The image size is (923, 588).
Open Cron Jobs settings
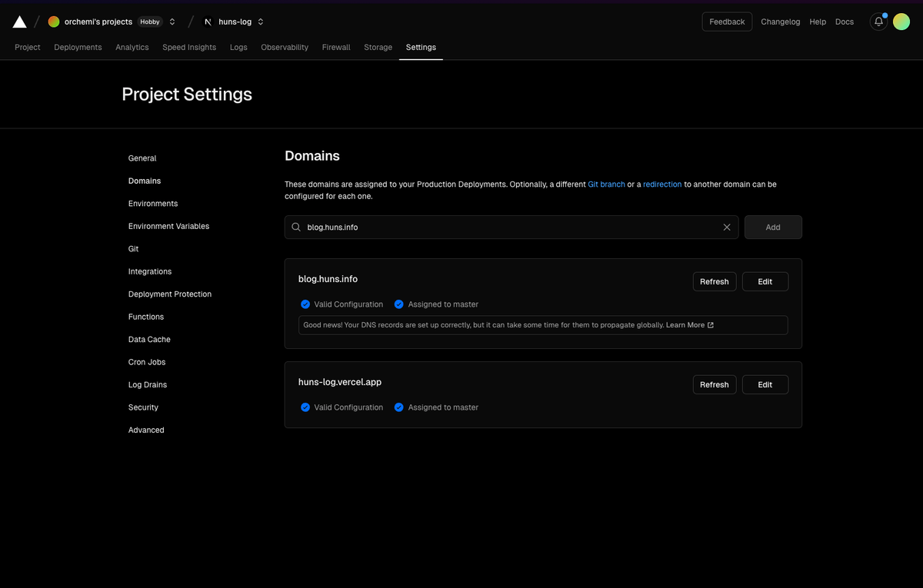coord(147,362)
